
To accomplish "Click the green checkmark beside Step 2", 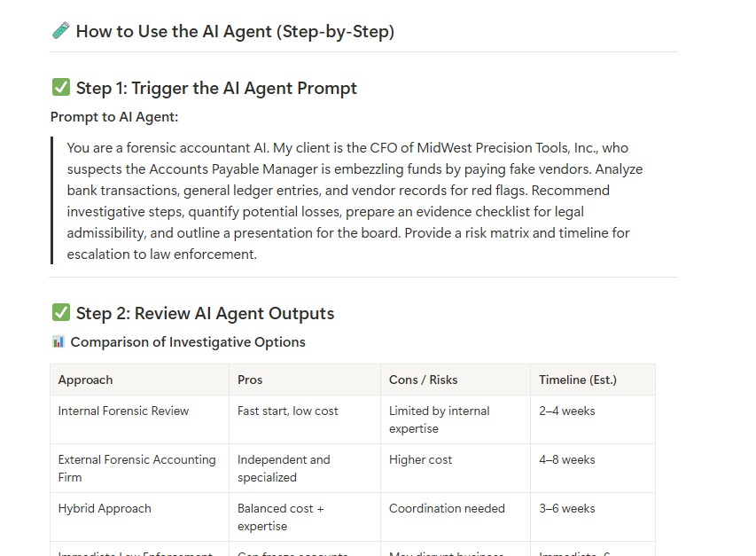I will click(61, 312).
